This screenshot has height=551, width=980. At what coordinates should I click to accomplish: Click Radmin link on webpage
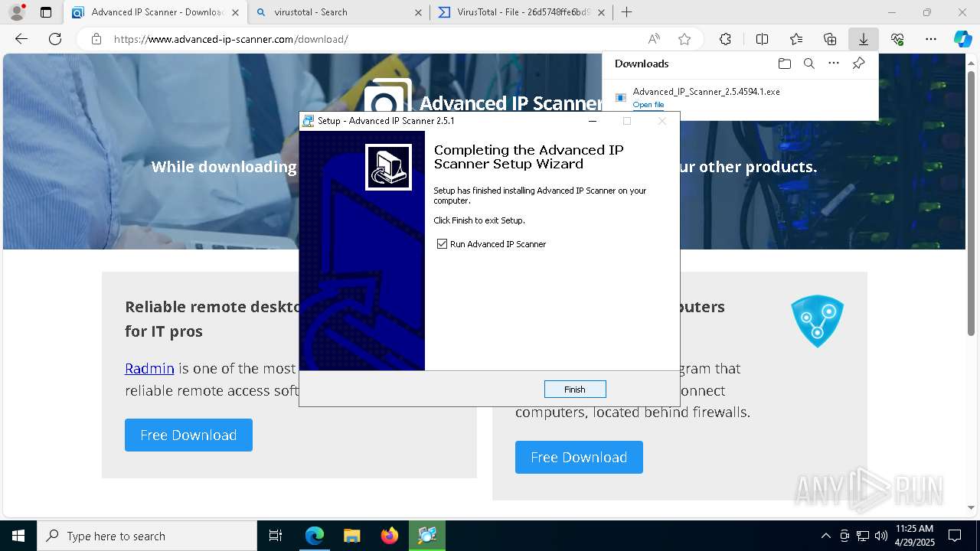click(x=149, y=368)
